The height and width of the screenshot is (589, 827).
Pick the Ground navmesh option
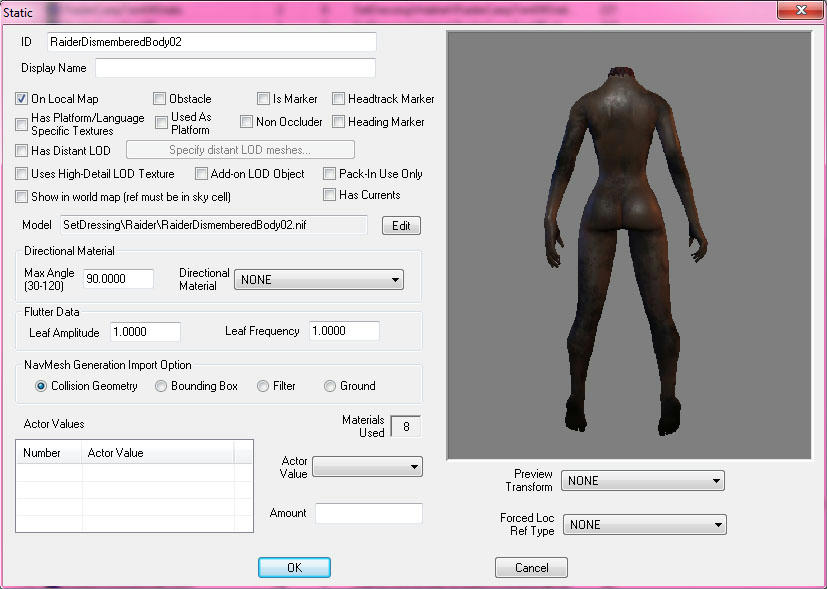330,386
